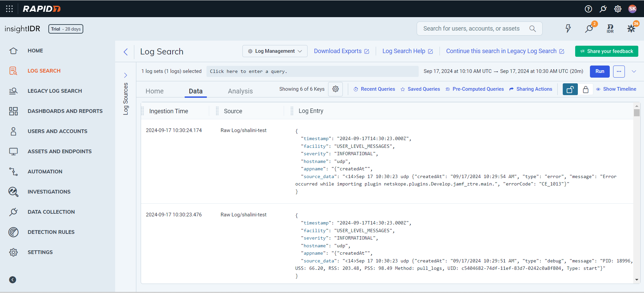
Task: Open Investigations section
Action: [49, 192]
